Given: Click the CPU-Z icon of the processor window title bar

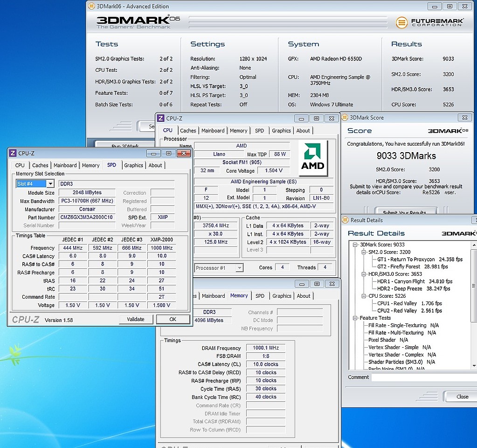Looking at the screenshot, I should pos(160,118).
